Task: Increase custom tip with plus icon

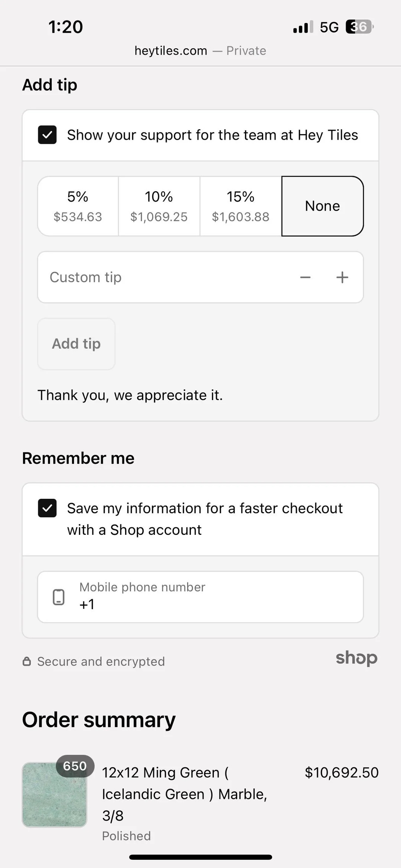Action: pyautogui.click(x=342, y=277)
